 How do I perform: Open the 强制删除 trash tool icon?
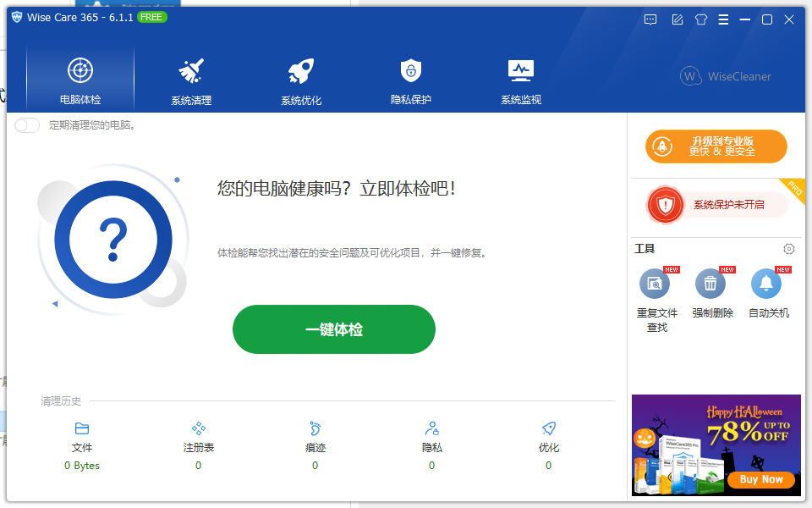(x=710, y=284)
